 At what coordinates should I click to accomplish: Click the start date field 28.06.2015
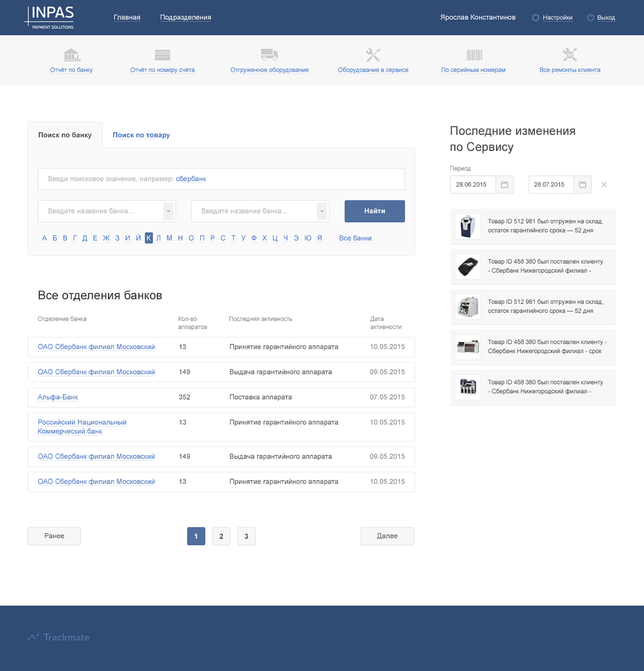point(473,185)
